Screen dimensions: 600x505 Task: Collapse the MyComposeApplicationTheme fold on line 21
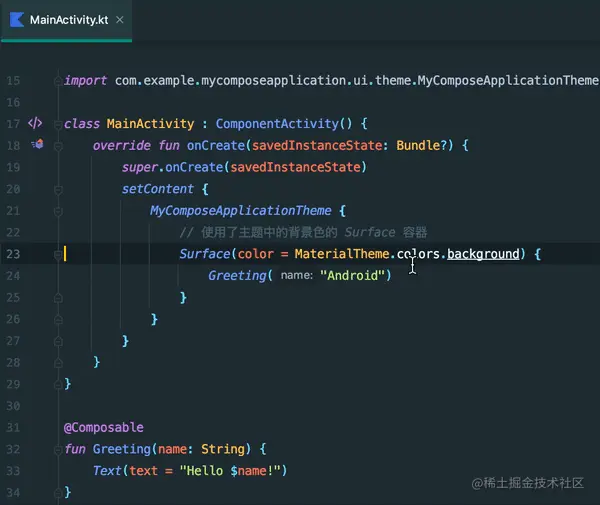[58, 211]
